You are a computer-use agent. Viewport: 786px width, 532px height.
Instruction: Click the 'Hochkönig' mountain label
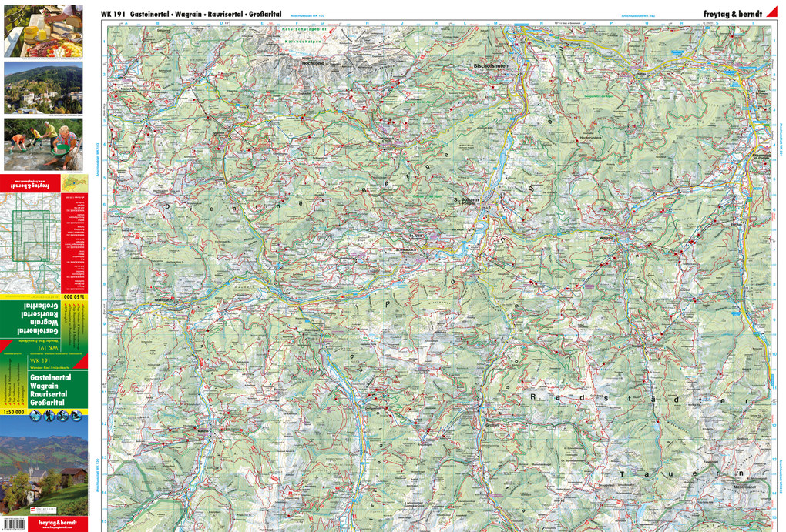(x=313, y=64)
